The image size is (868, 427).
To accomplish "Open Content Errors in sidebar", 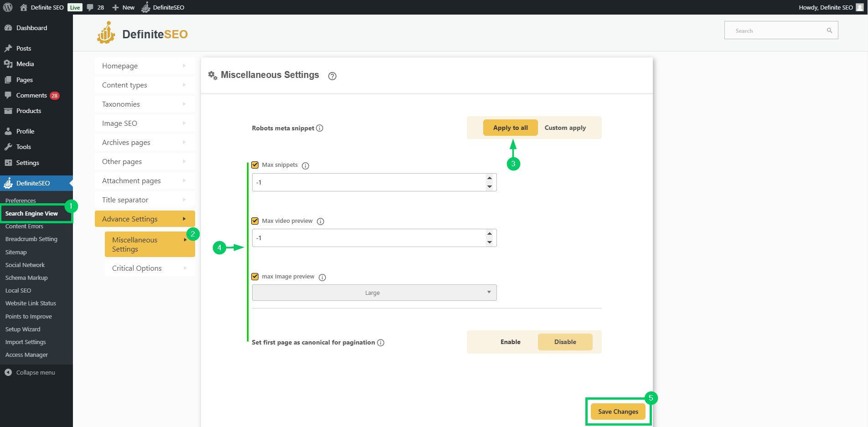I will pos(24,226).
